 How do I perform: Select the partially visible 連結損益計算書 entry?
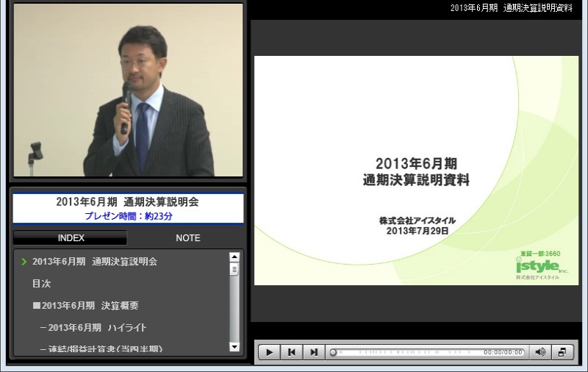[x=101, y=348]
